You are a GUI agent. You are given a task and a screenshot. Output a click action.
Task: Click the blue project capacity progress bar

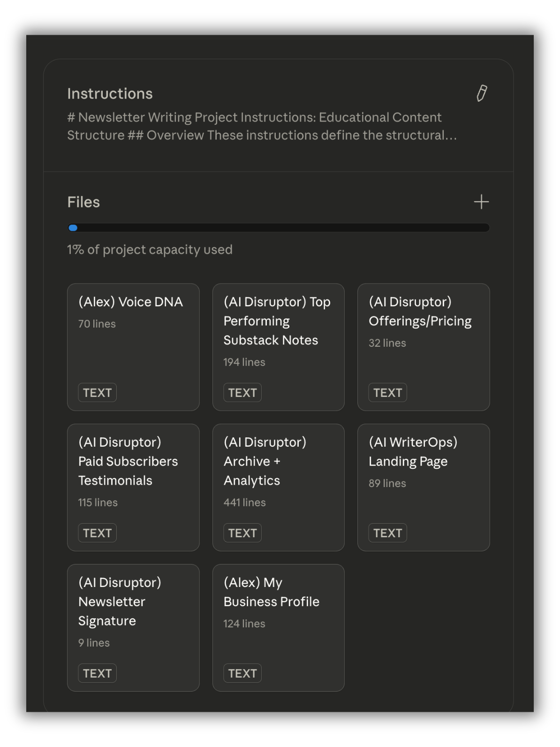(278, 228)
